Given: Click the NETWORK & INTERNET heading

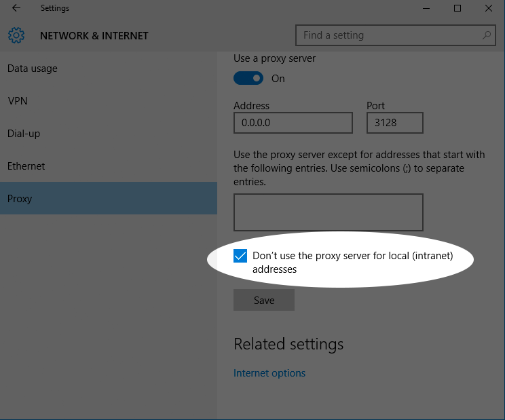Looking at the screenshot, I should tap(94, 36).
